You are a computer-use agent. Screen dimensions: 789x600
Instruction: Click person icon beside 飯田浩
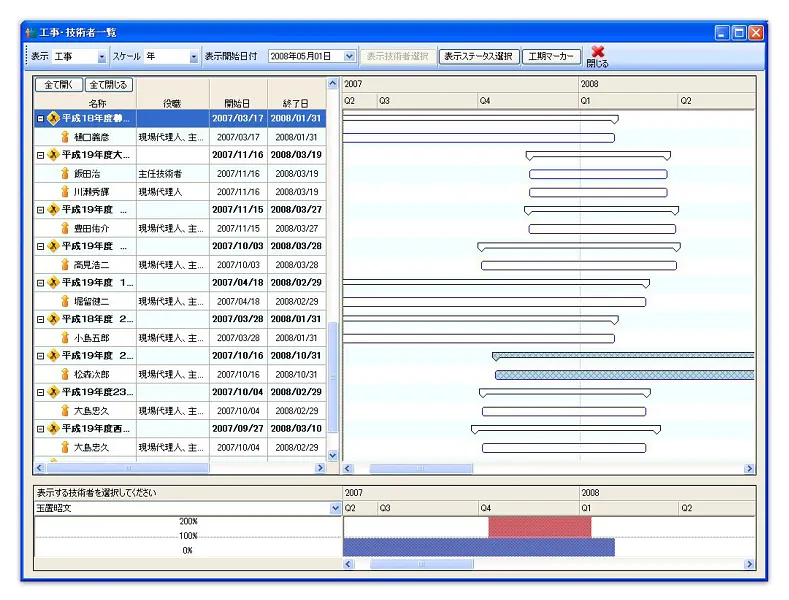65,173
